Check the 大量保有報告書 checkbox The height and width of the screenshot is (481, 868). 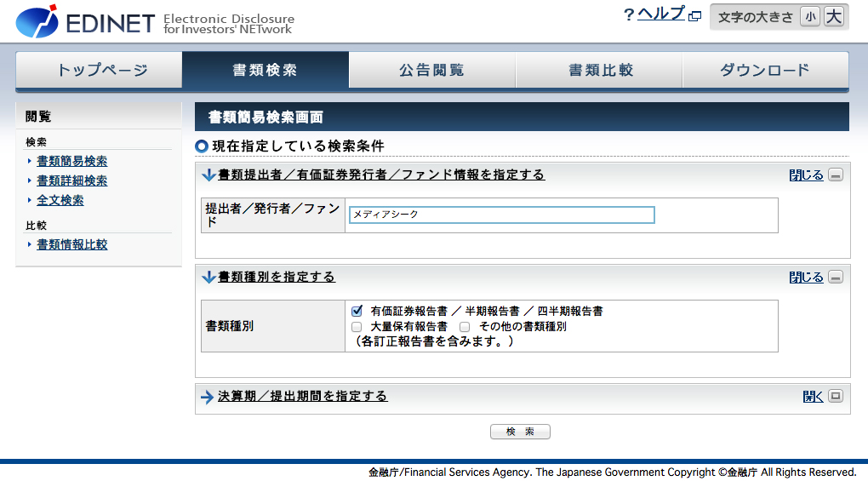357,326
